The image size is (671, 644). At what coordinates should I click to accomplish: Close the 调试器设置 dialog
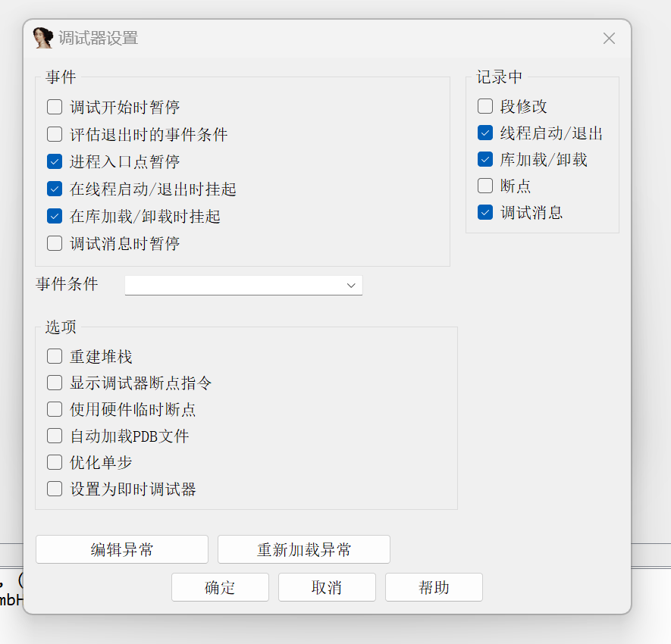[x=609, y=38]
